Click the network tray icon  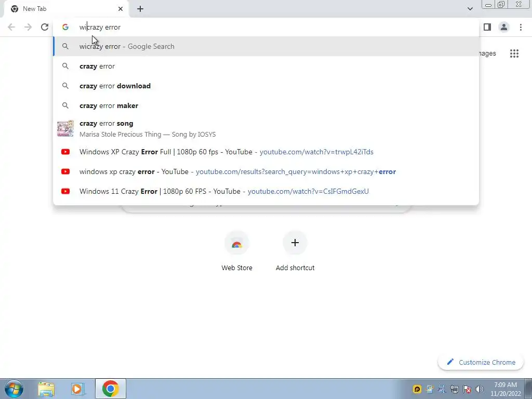click(x=454, y=389)
